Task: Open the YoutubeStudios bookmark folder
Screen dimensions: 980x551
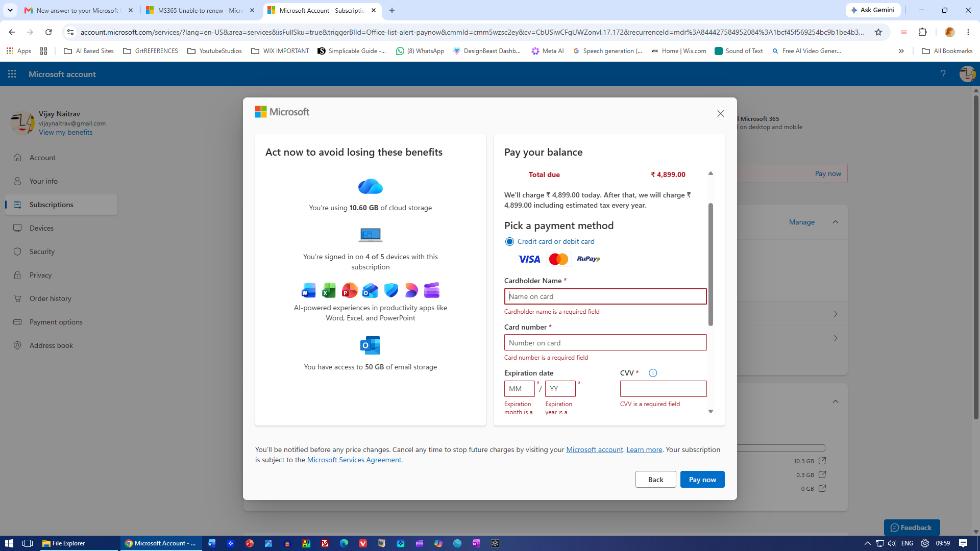Action: (x=215, y=51)
